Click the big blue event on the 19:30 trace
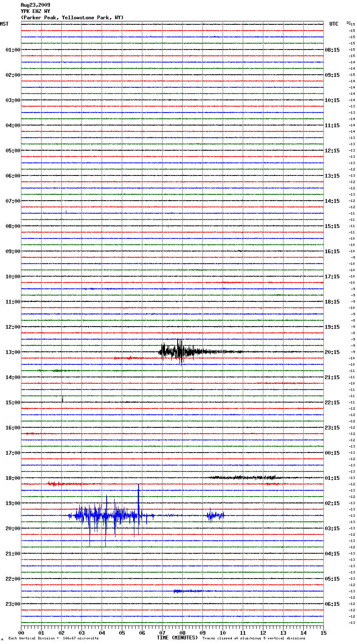 111,516
